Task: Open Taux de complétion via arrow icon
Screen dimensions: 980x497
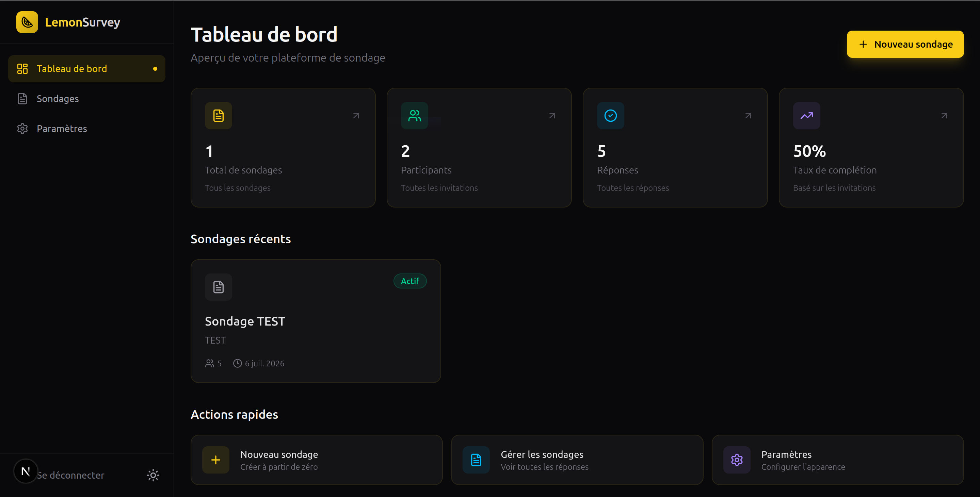Action: [x=944, y=116]
